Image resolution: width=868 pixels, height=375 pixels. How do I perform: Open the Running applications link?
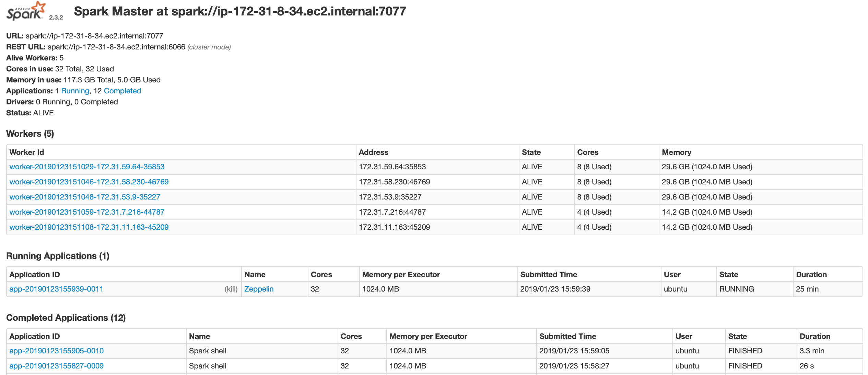(x=75, y=91)
